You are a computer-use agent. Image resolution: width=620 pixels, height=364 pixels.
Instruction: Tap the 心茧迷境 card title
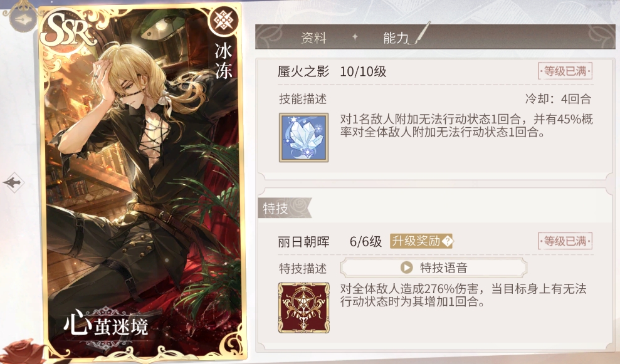[106, 325]
